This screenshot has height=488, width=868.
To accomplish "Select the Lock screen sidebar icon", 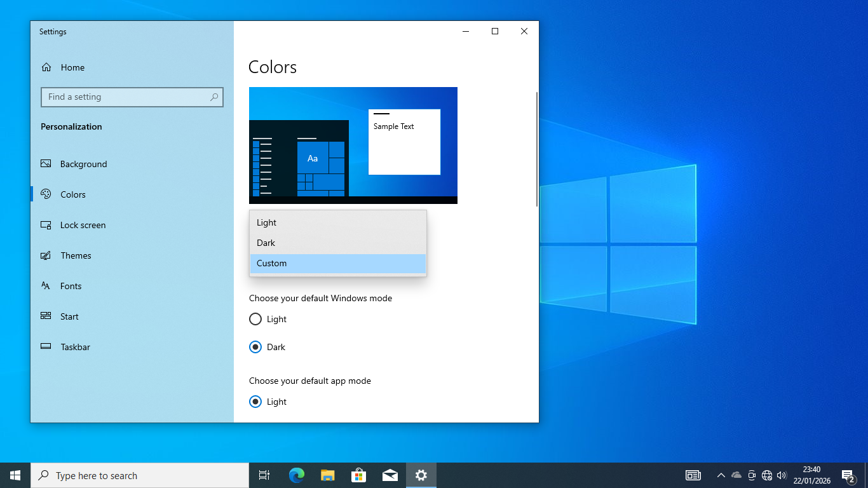I will point(46,225).
